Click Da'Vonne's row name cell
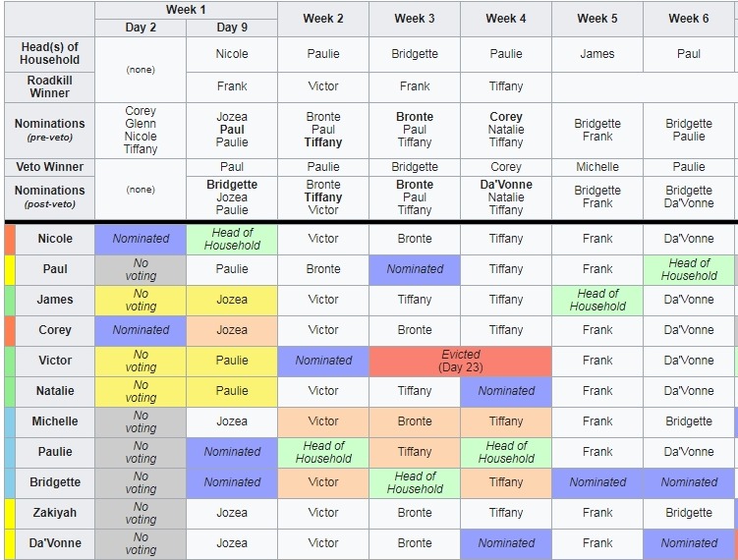Screen dimensions: 738x560 coord(55,544)
